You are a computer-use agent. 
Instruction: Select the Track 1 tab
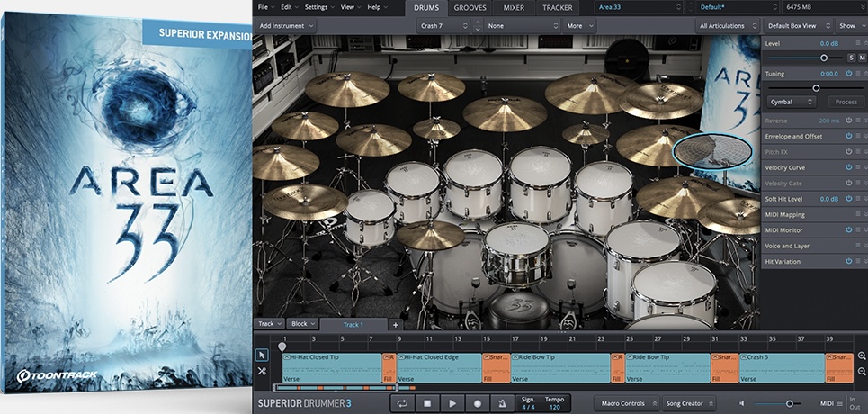click(353, 325)
